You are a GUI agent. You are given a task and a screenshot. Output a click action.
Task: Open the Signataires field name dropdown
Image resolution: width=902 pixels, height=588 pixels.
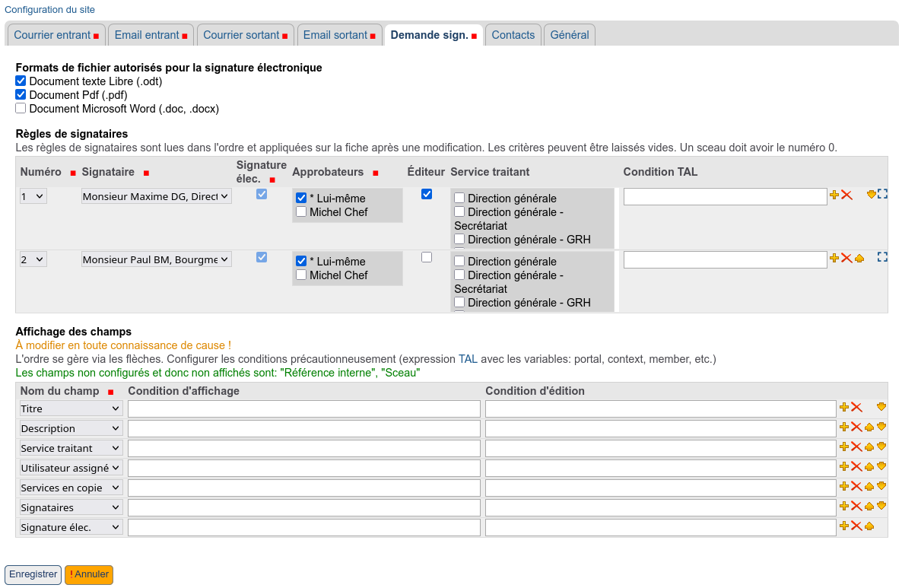71,507
